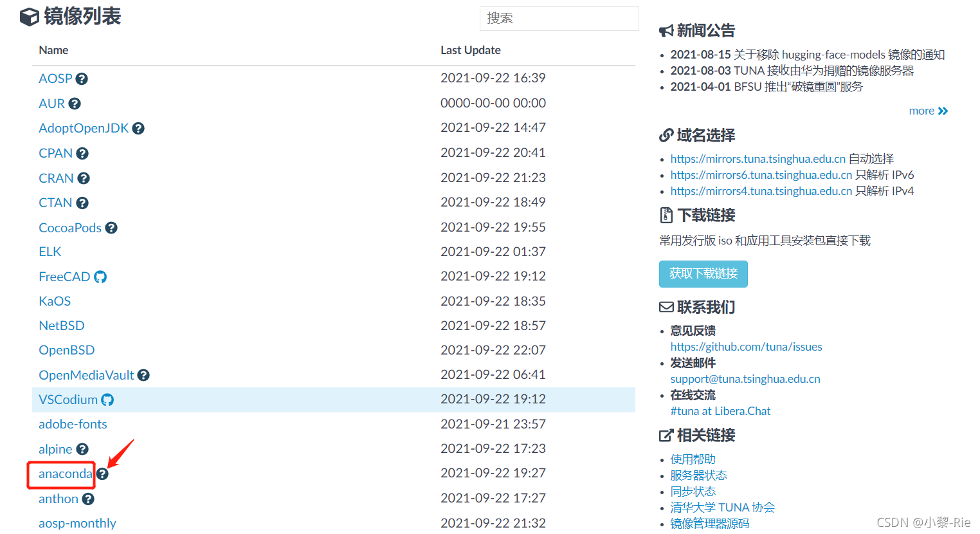Open the OpenMediaVault mirror
Viewport: 980px width, 534px height.
click(86, 375)
